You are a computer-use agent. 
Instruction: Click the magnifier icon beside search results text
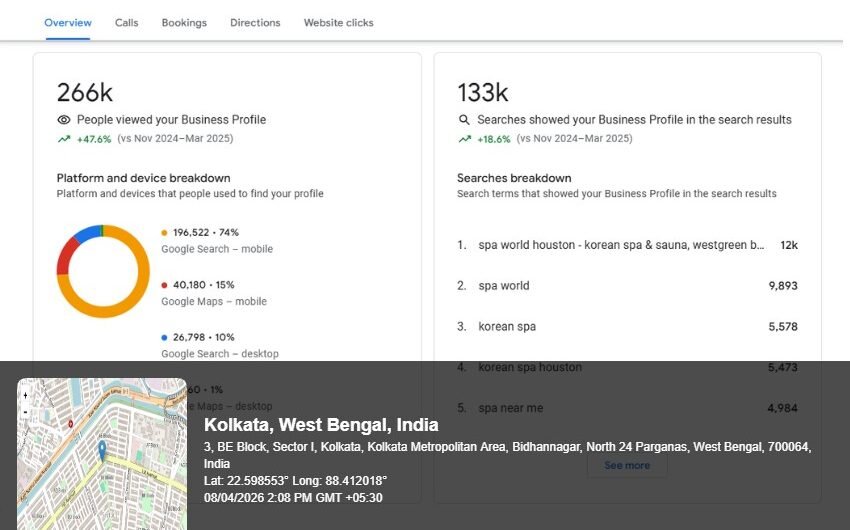464,120
